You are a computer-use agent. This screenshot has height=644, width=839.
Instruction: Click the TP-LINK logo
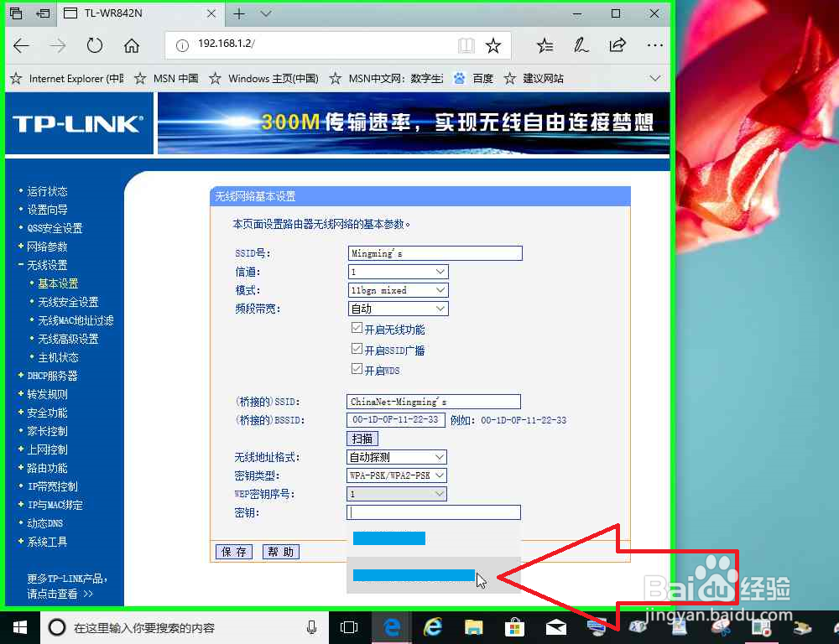coord(78,124)
